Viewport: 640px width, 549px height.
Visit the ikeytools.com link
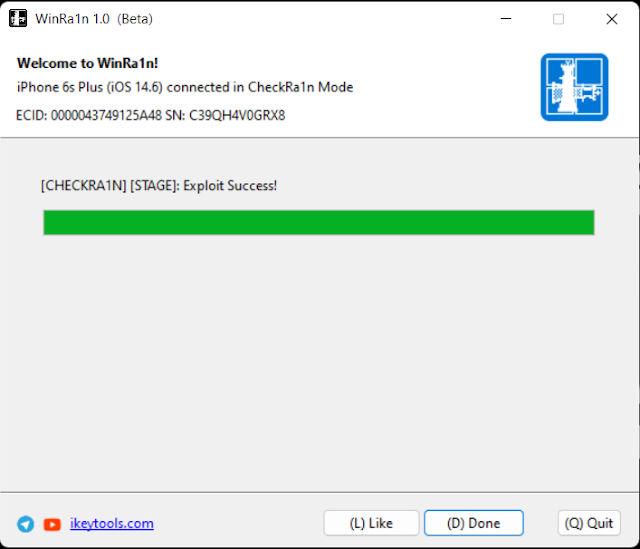112,523
